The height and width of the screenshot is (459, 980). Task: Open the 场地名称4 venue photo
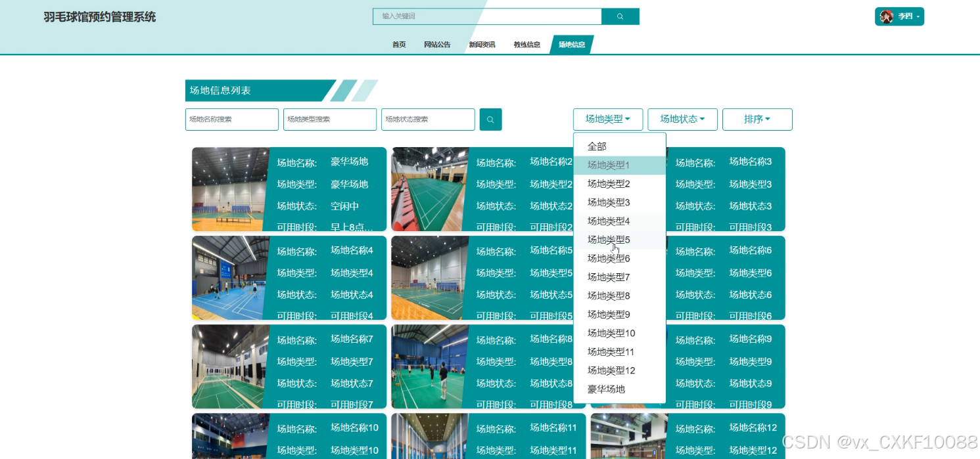pyautogui.click(x=231, y=278)
